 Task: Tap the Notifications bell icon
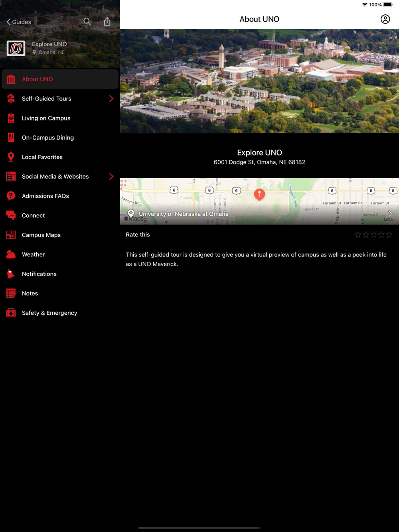point(11,274)
